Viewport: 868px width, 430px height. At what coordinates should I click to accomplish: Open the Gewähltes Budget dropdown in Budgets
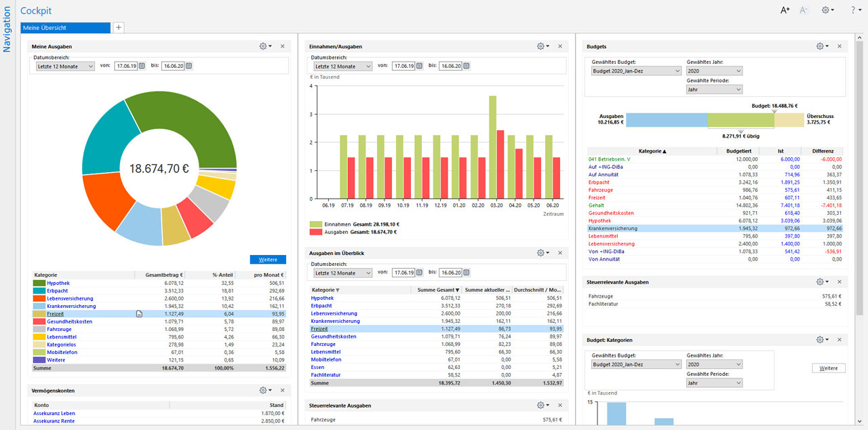[636, 71]
